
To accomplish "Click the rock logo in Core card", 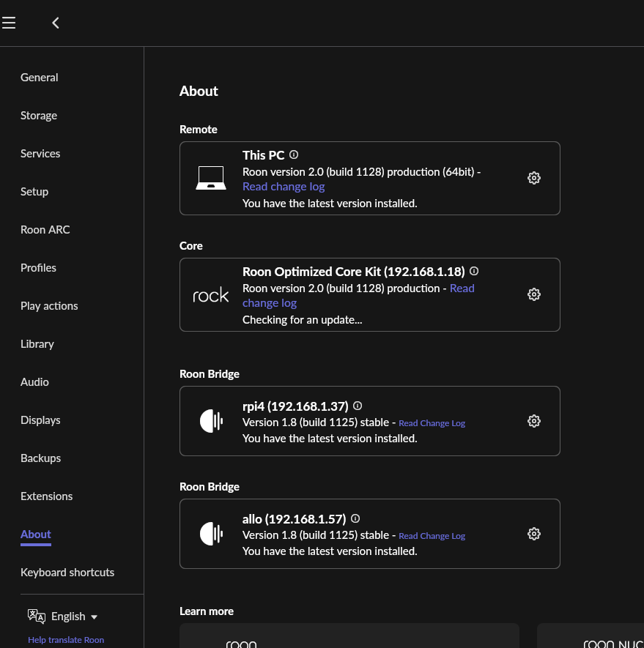I will (x=211, y=295).
